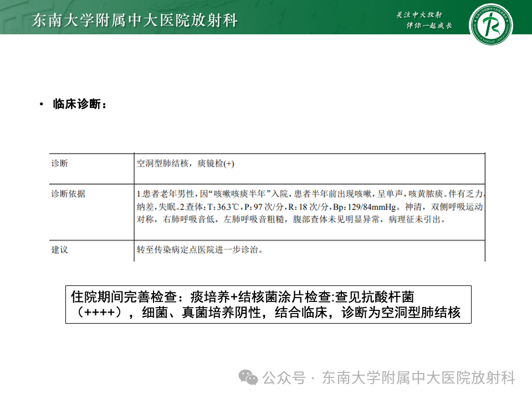Image resolution: width=532 pixels, height=399 pixels.
Task: Click the line starting 纳差,失眠
Action: (309, 207)
